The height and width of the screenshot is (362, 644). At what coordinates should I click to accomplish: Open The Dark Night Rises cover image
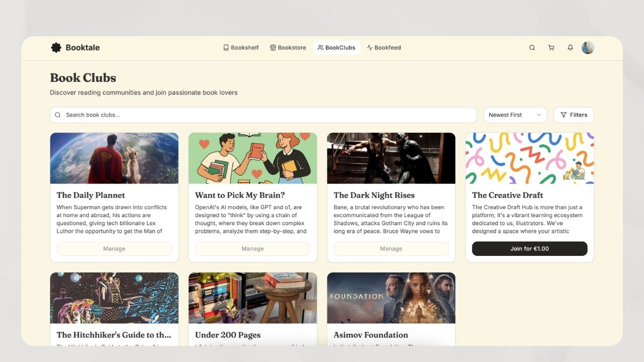tap(391, 158)
